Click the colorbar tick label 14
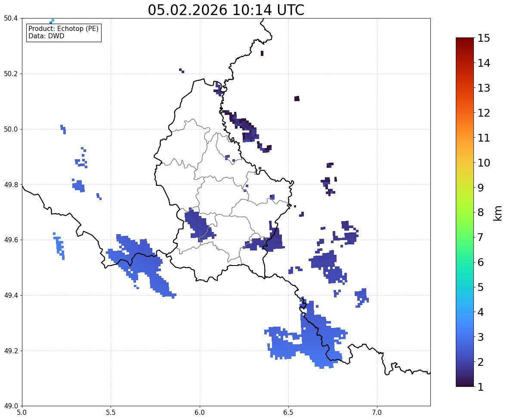Image resolution: width=507 pixels, height=420 pixels. pyautogui.click(x=484, y=63)
